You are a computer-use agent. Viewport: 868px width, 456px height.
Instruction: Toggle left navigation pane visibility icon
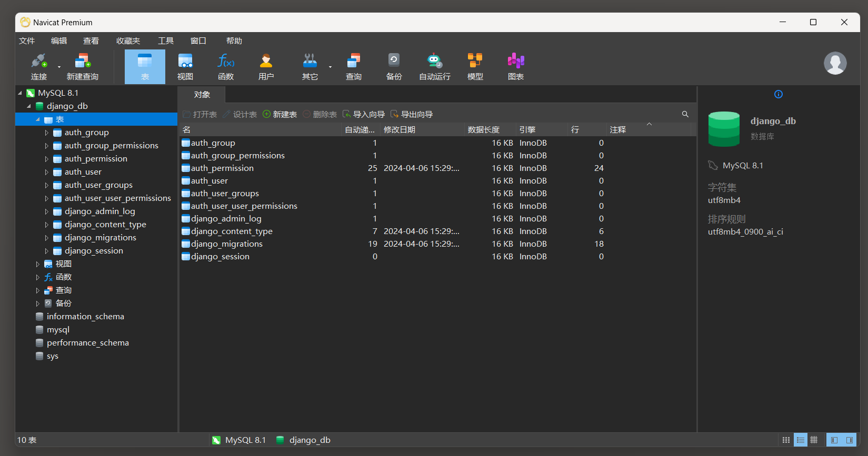[x=834, y=440]
